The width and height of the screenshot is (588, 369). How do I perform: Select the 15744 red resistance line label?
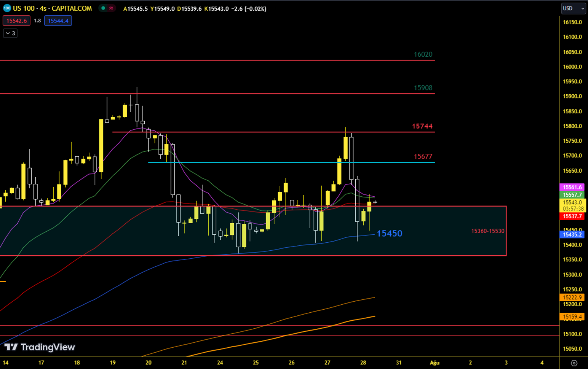pos(422,126)
